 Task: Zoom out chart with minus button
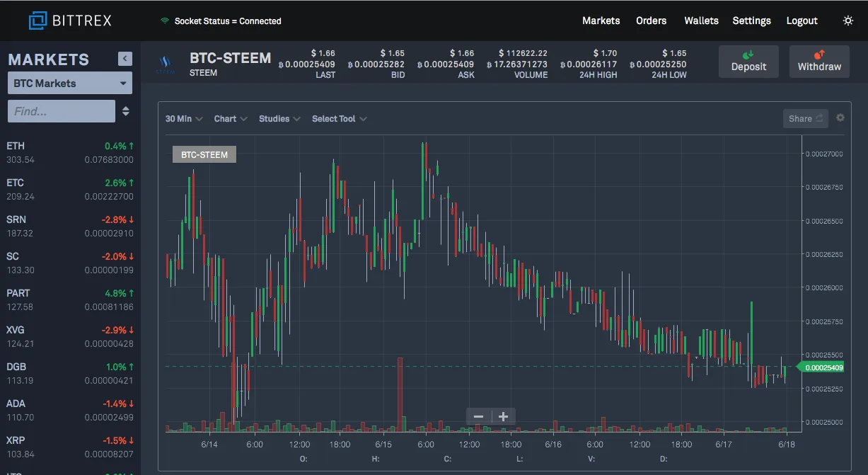(x=478, y=416)
